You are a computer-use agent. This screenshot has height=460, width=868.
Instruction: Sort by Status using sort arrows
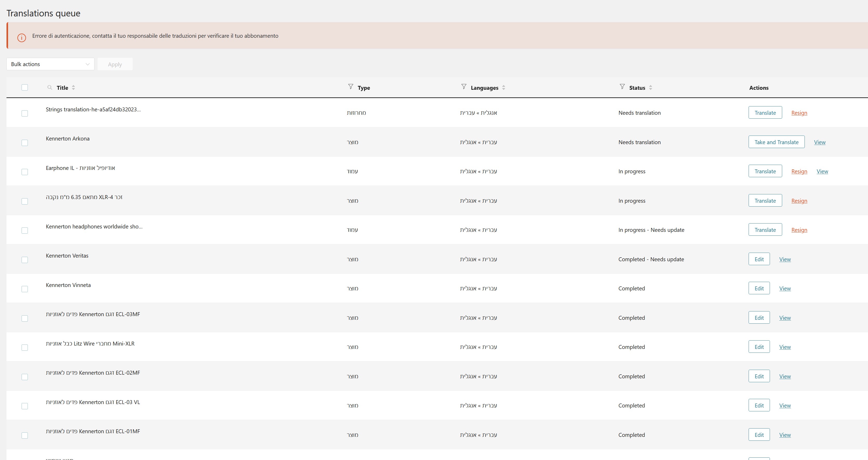coord(650,88)
